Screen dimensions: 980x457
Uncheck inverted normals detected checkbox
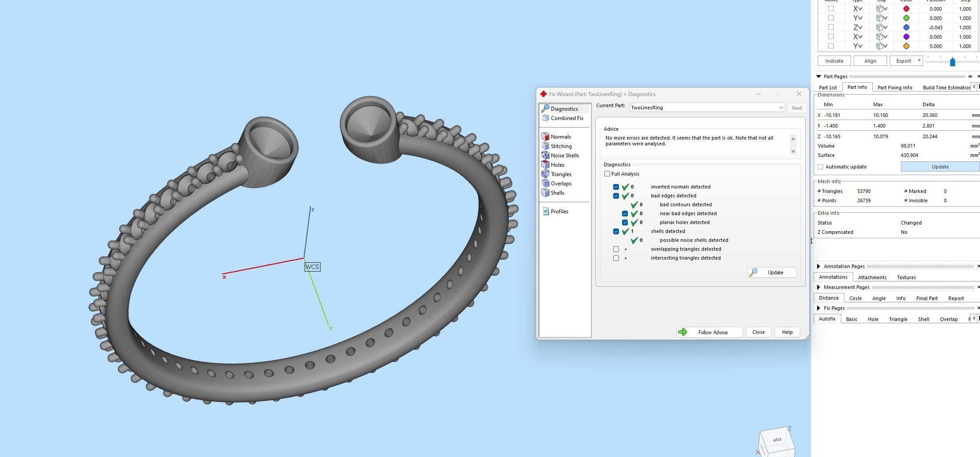616,187
